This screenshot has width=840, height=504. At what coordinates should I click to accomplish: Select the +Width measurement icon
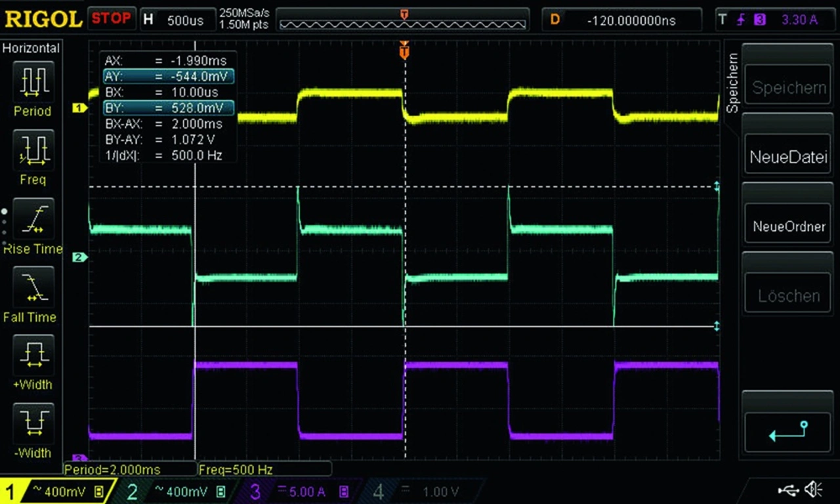pos(32,355)
